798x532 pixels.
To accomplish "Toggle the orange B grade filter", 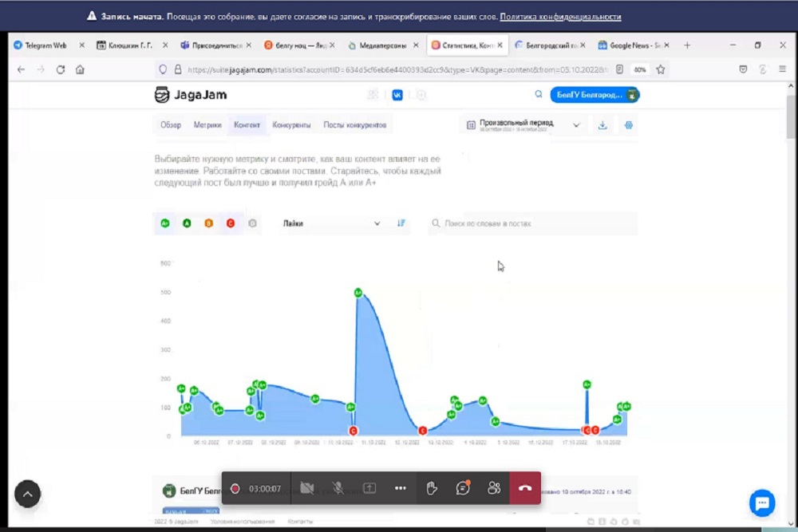I will (208, 224).
